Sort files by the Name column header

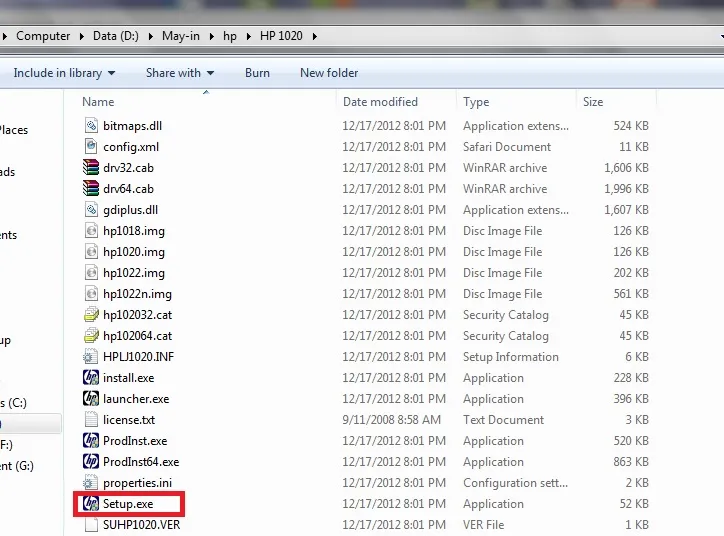click(x=98, y=102)
